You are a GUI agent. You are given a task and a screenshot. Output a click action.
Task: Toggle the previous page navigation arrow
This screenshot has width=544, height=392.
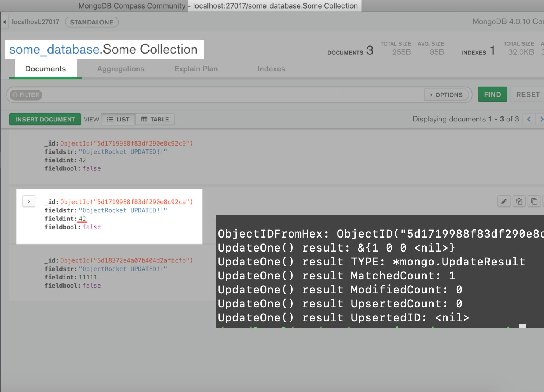[528, 119]
